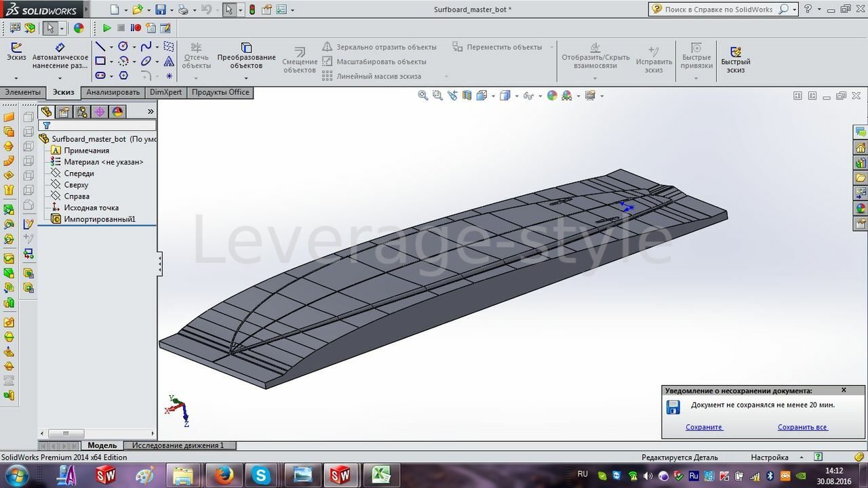Open the Quick Snaps (Быстрые привязки) dropdown
868x488 pixels.
pyautogui.click(x=696, y=78)
